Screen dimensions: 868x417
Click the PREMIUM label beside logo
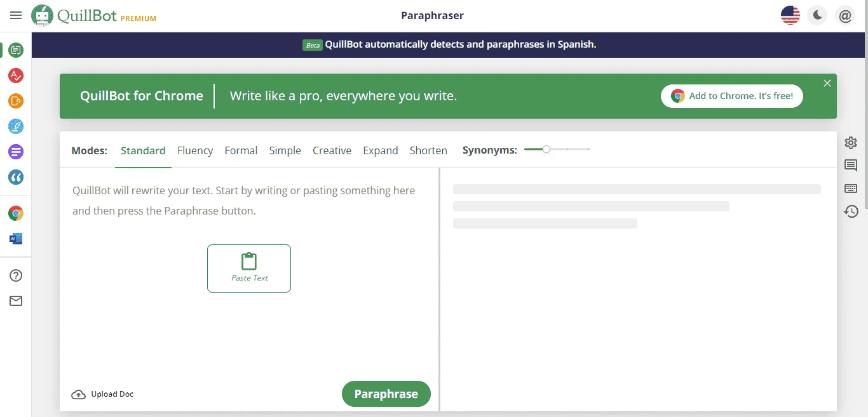[139, 18]
